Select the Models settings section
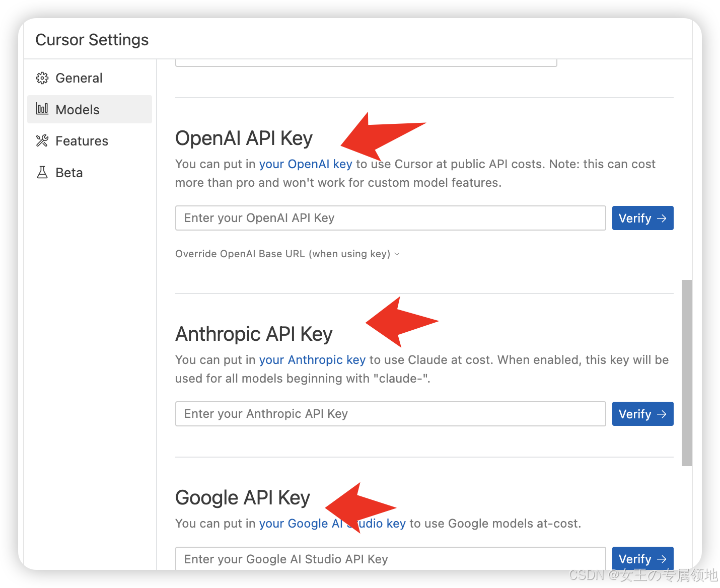The image size is (720, 588). coord(90,109)
